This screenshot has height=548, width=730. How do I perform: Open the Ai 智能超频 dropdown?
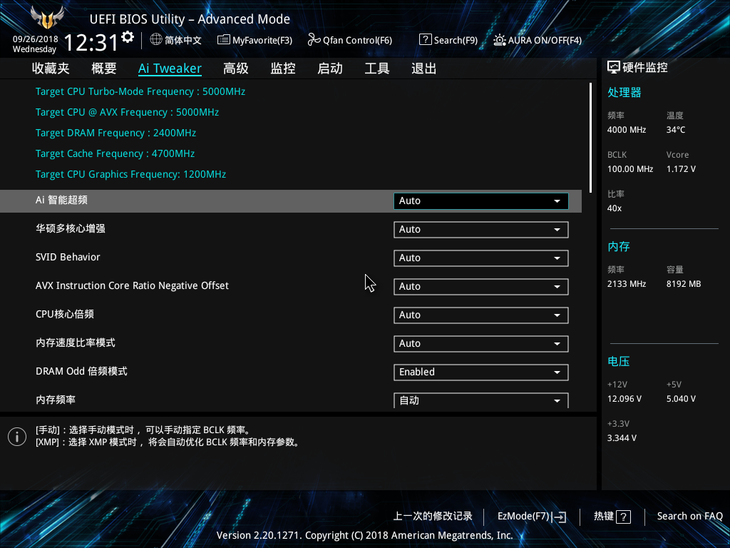[481, 201]
